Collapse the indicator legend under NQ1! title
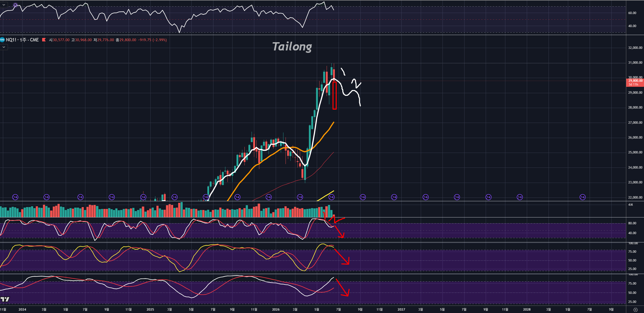Screen dimensions: 644x313 [x=4, y=47]
